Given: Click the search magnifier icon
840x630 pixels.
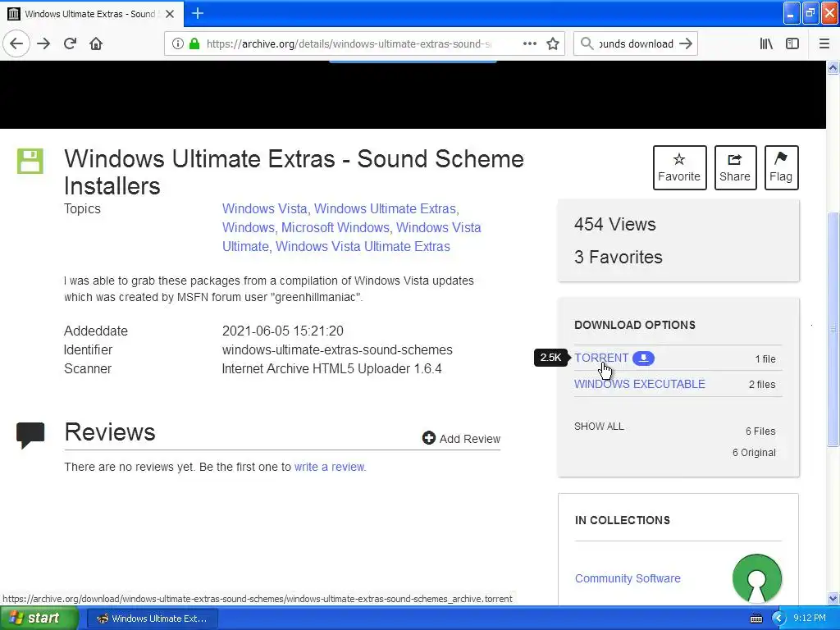Looking at the screenshot, I should 587,44.
